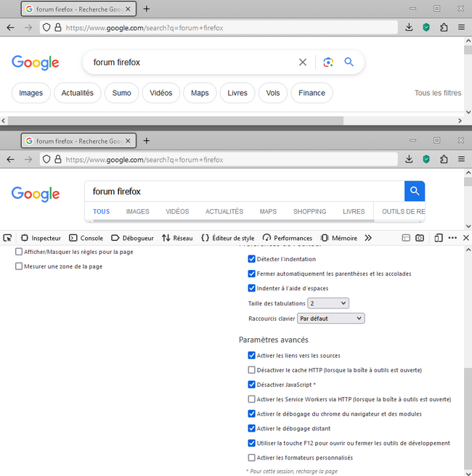Click the screenshot camera icon in devtools toolbar
The height and width of the screenshot is (476, 472).
click(x=420, y=238)
